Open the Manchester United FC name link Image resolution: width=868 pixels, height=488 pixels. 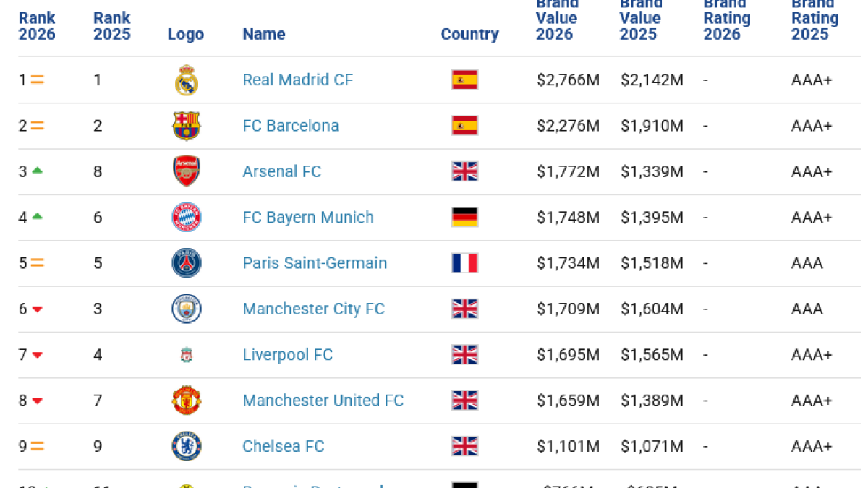323,401
